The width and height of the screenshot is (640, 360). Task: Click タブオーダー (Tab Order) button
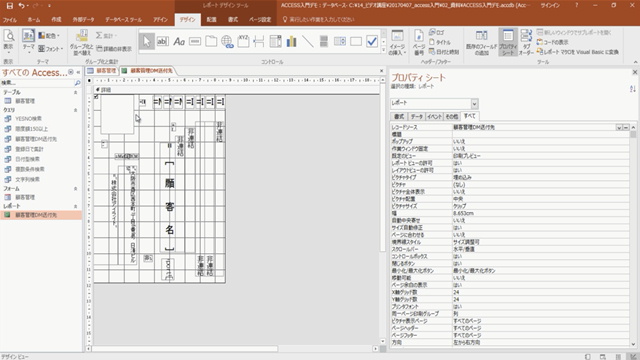(526, 42)
